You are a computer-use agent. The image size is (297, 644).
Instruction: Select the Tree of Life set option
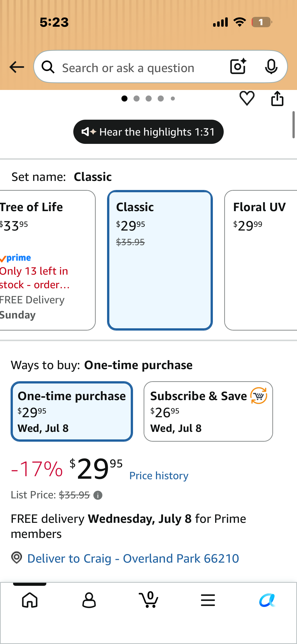coord(47,260)
